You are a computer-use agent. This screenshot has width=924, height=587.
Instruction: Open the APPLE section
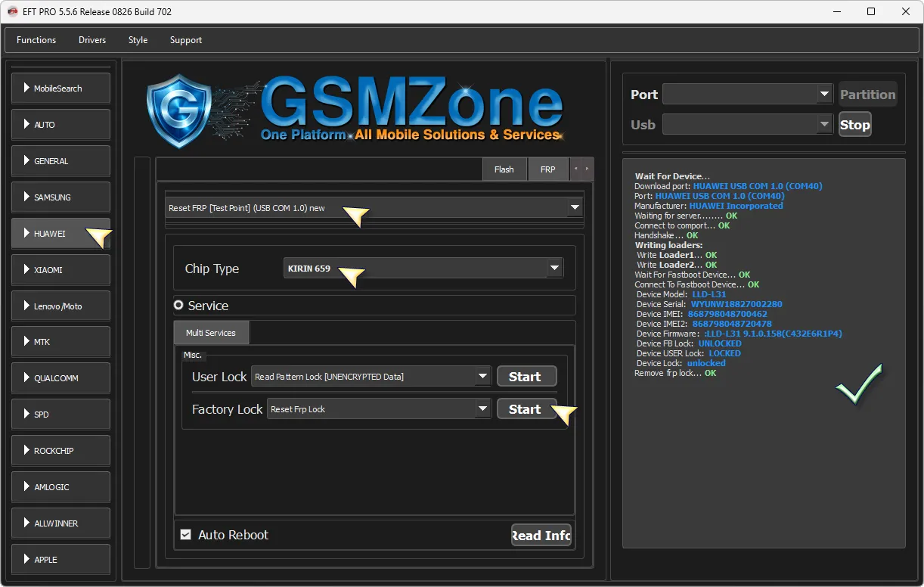click(x=60, y=560)
